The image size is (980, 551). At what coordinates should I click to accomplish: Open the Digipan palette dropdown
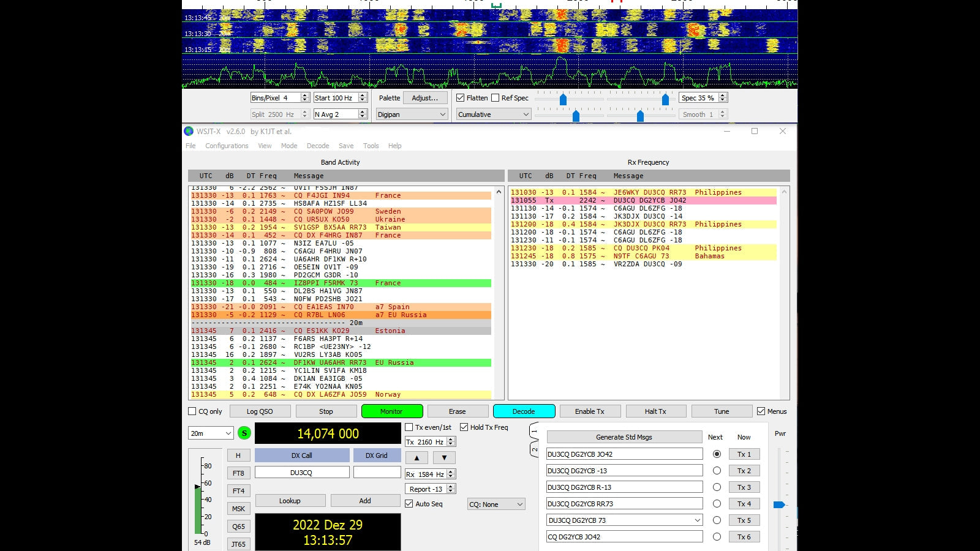pos(411,114)
